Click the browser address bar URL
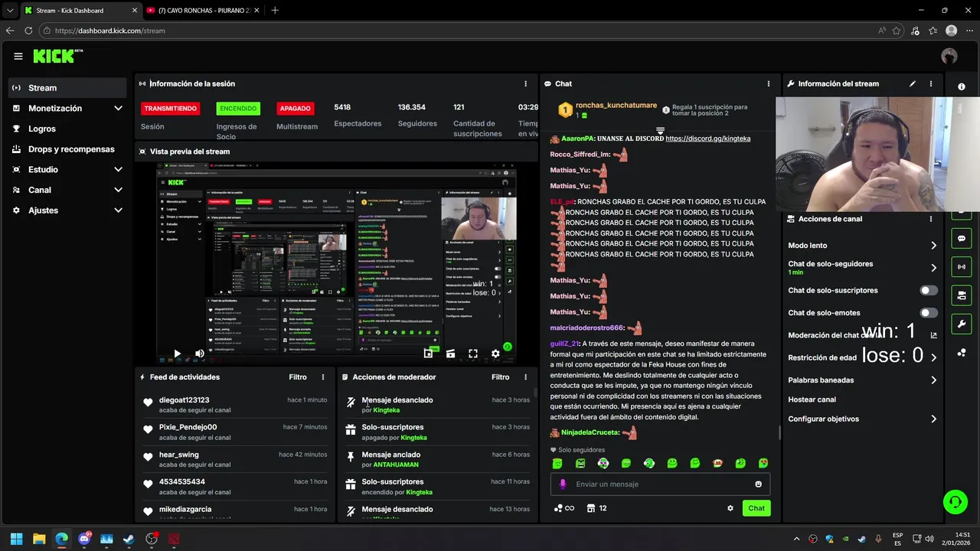980x551 pixels. [109, 31]
